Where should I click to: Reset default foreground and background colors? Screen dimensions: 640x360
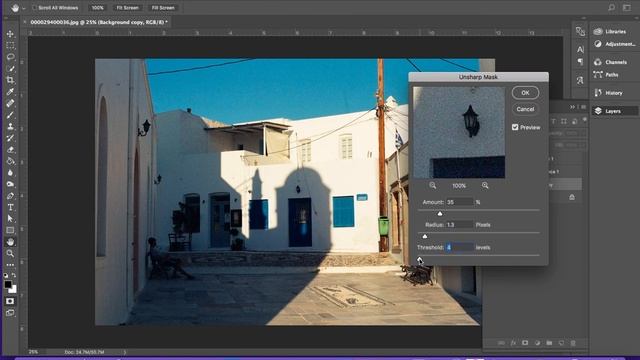pyautogui.click(x=6, y=276)
